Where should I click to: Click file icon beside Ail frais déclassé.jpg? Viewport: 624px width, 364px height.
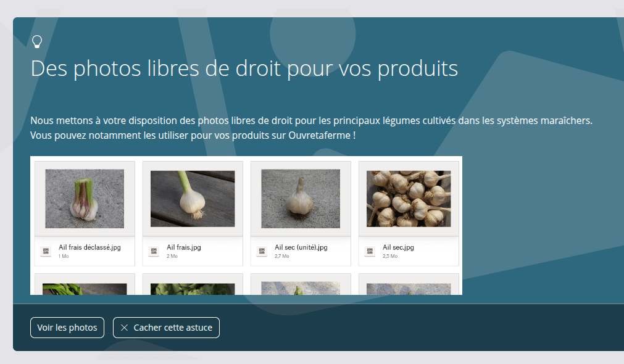pos(46,251)
